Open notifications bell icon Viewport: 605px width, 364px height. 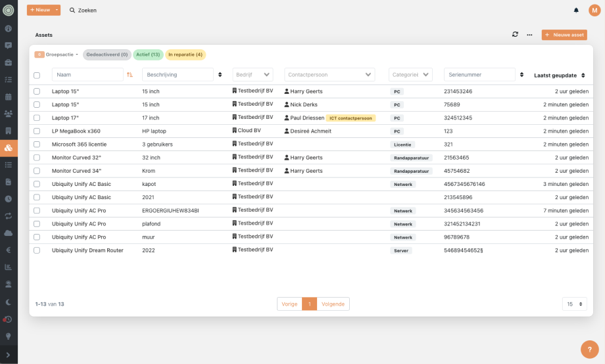tap(576, 11)
